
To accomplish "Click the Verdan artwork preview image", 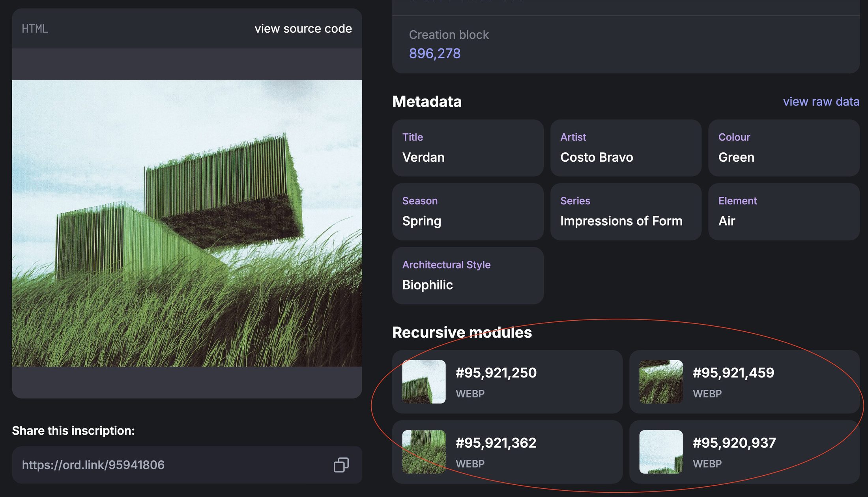I will [x=187, y=224].
